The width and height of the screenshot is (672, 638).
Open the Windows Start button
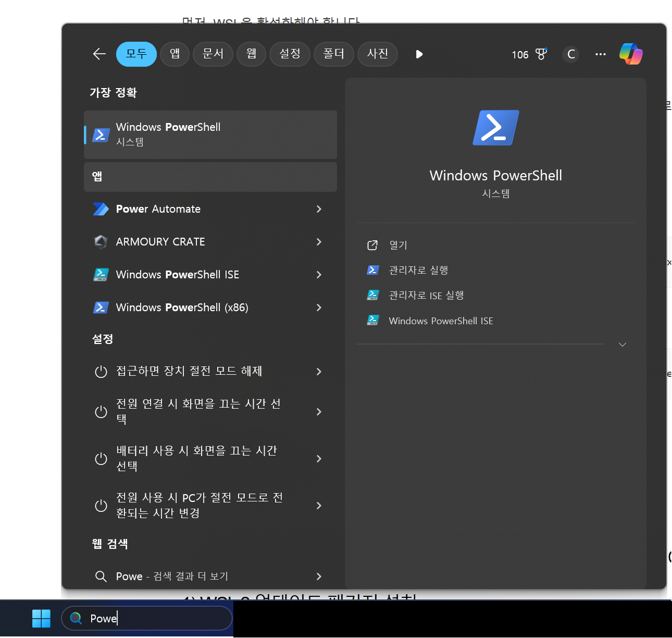point(41,618)
